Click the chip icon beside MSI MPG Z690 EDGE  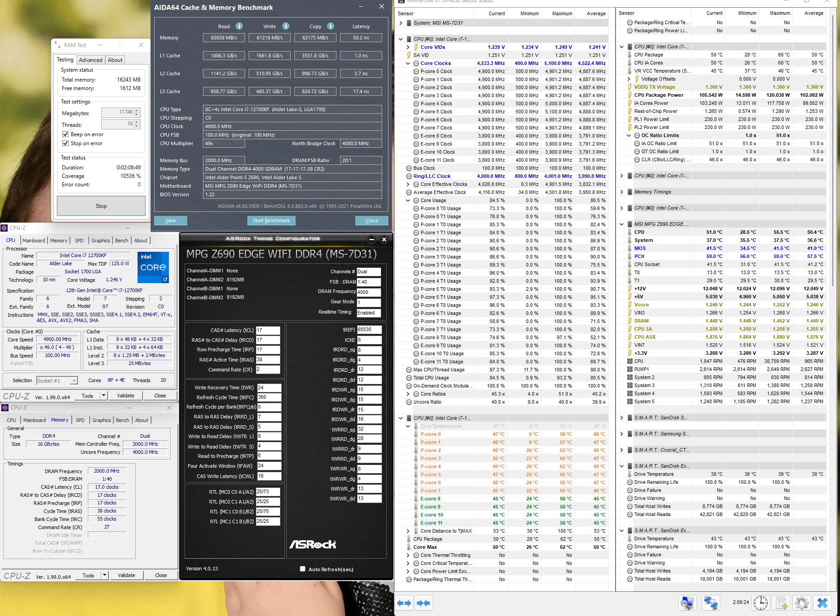pos(629,224)
